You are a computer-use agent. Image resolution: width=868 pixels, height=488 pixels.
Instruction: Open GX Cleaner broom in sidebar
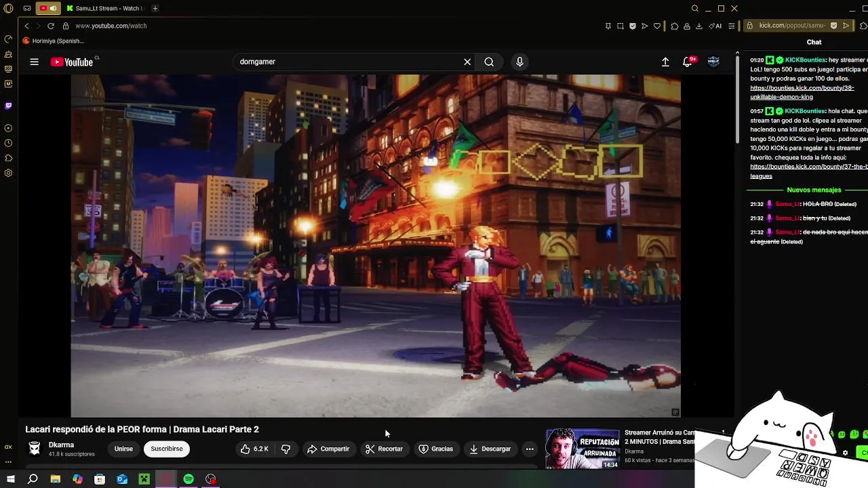pos(8,54)
